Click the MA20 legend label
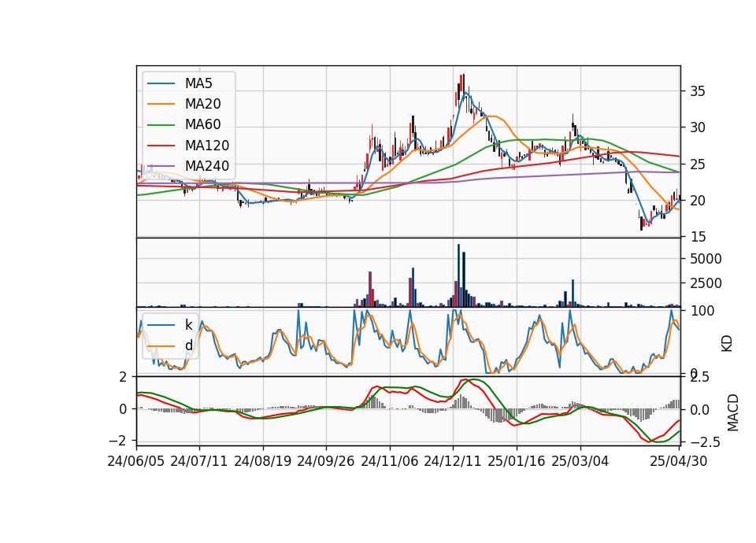The width and height of the screenshot is (756, 543). pos(202,104)
